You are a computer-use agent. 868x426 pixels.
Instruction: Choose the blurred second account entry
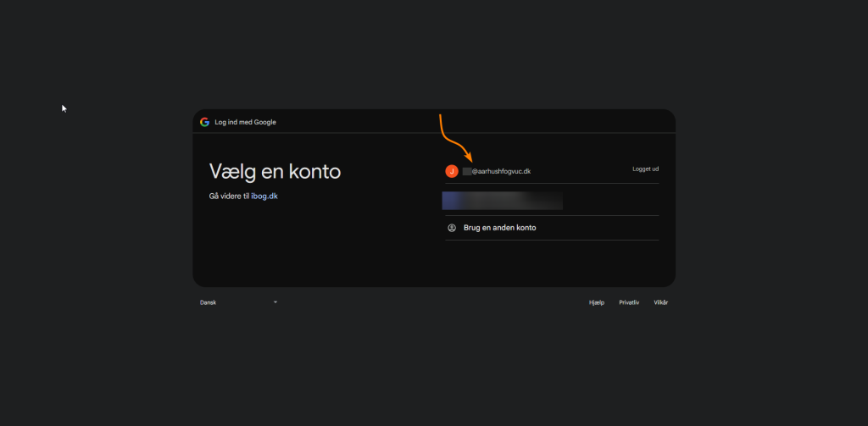[x=502, y=200]
